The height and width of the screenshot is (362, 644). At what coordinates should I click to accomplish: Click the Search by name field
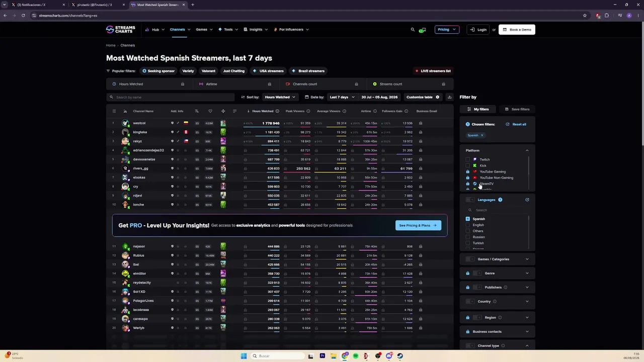(x=171, y=97)
